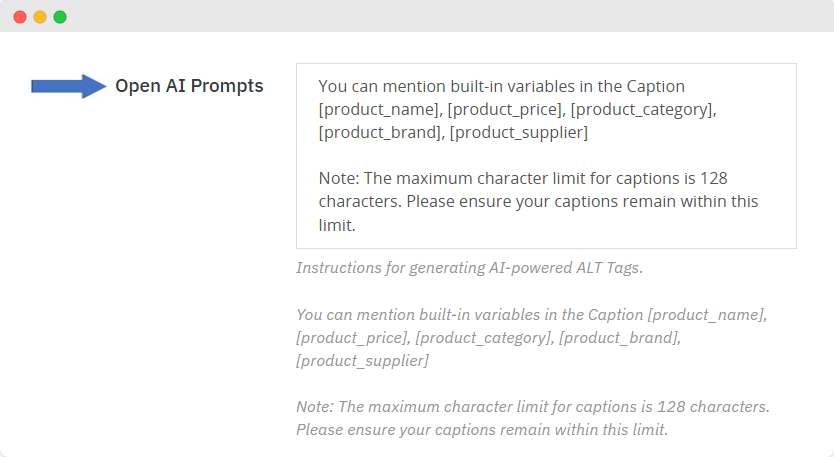Click [product_category] inside the prompt text box
The image size is (834, 457).
coord(643,109)
